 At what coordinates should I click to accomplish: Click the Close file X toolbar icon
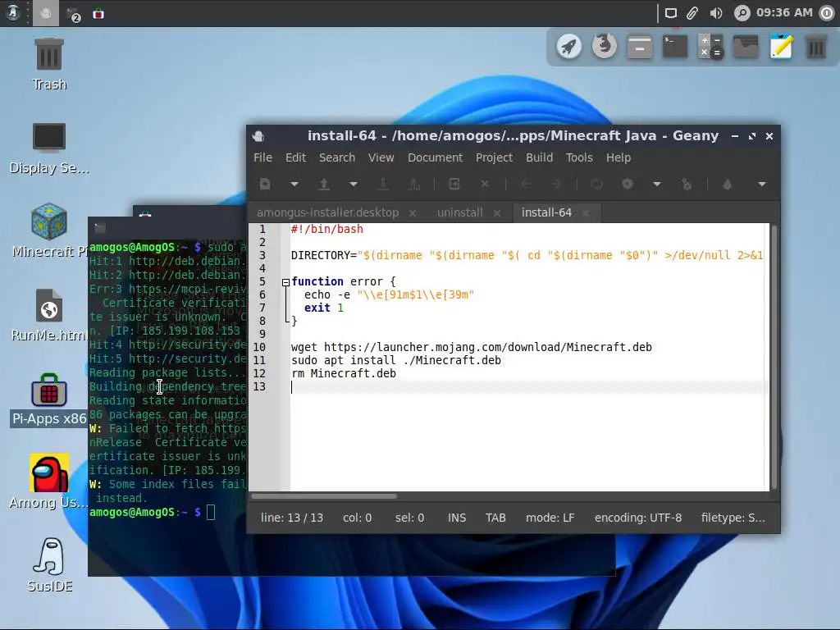484,185
